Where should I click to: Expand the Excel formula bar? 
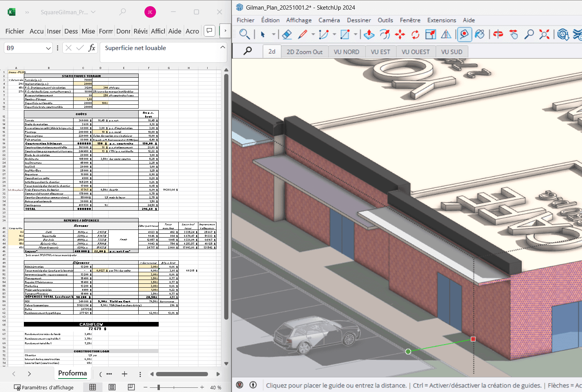point(223,47)
